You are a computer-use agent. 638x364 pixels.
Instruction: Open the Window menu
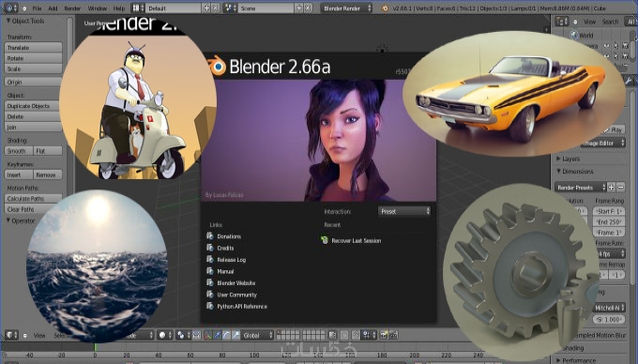(x=97, y=8)
